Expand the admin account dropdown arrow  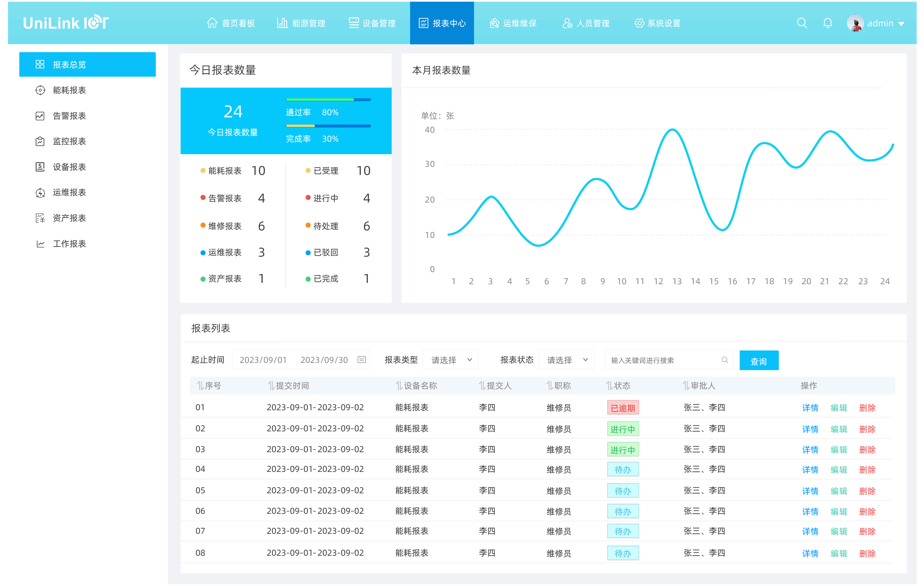tap(902, 24)
